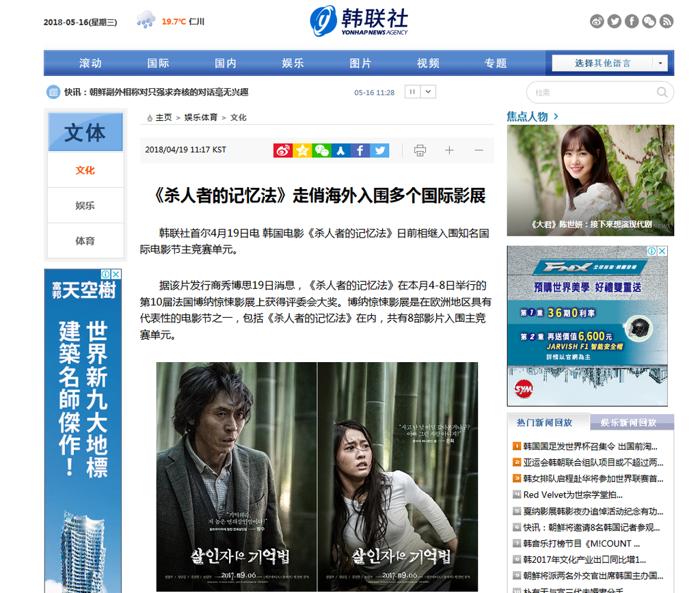This screenshot has height=593, width=700.
Task: Click the home icon in breadcrumb
Action: 150,118
